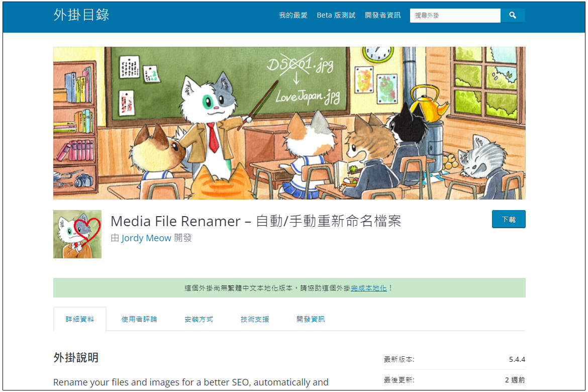
Task: Switch to the 技術支援 tab
Action: pyautogui.click(x=255, y=319)
